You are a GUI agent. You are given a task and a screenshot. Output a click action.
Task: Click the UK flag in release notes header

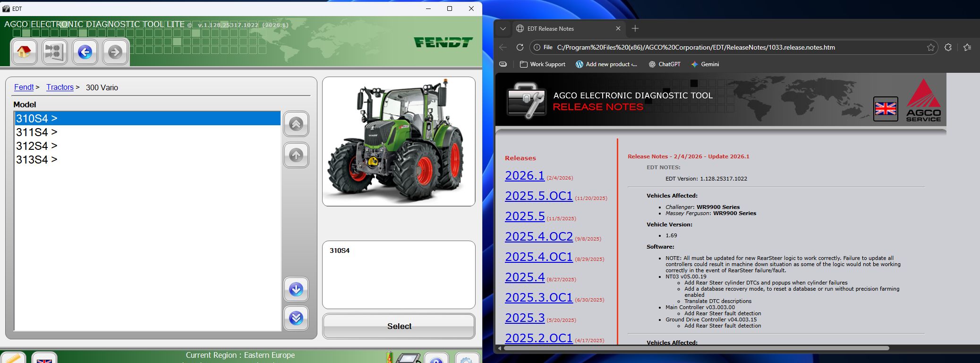[x=886, y=109]
